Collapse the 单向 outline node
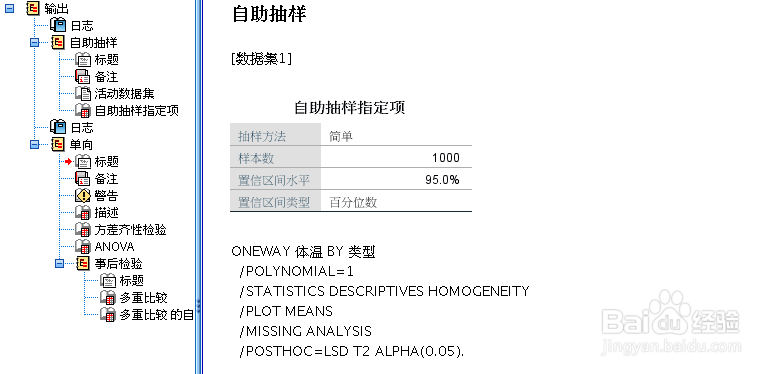784x374 pixels. click(34, 144)
